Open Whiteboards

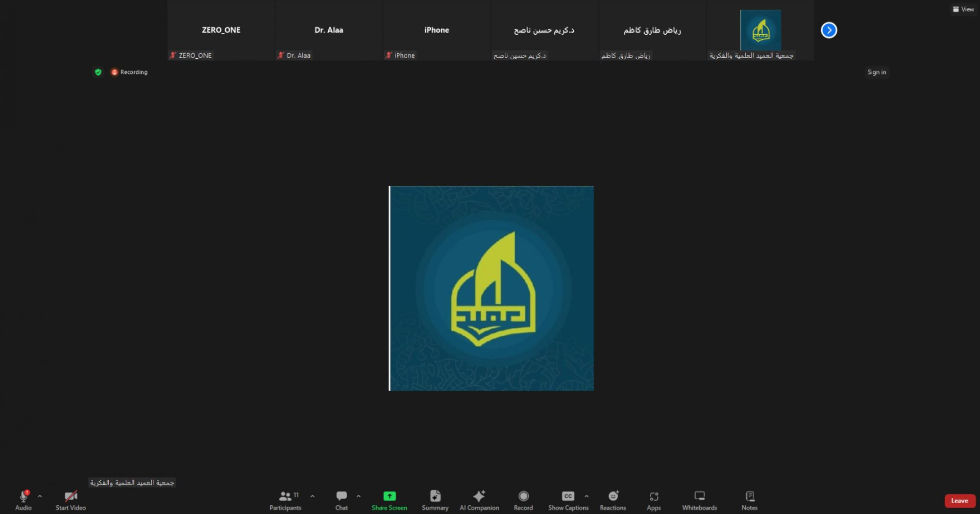point(699,500)
